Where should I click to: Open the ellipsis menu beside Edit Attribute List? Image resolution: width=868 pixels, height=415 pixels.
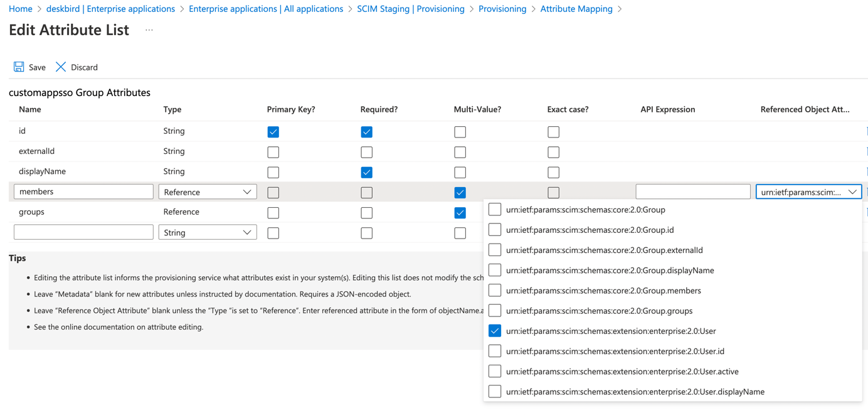pos(149,30)
